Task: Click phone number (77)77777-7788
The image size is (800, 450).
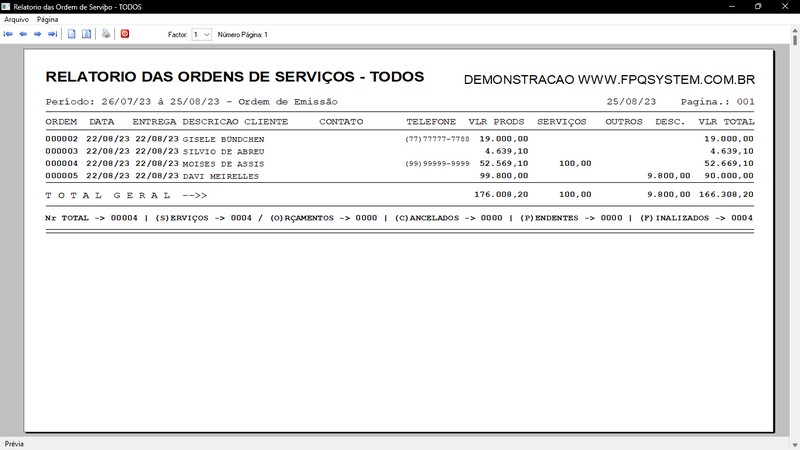Action: 437,139
